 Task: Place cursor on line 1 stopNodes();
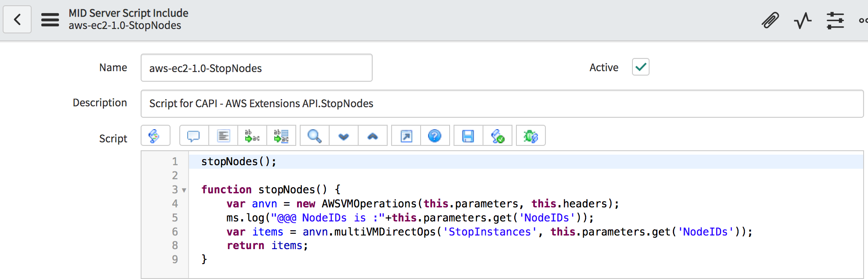click(239, 162)
